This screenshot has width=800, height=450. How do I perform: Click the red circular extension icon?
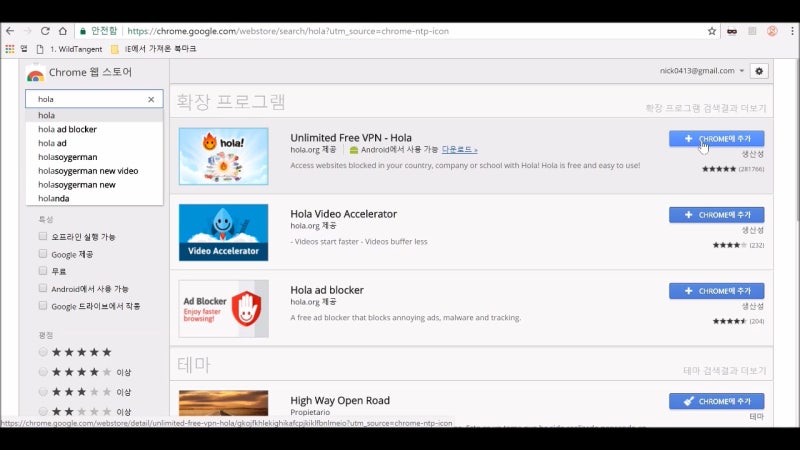point(772,31)
